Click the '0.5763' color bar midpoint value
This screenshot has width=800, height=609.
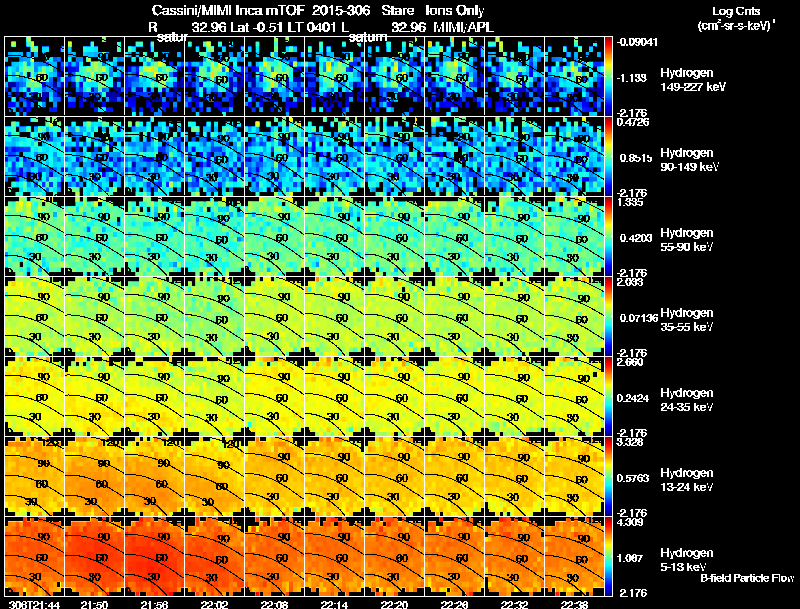pos(633,478)
